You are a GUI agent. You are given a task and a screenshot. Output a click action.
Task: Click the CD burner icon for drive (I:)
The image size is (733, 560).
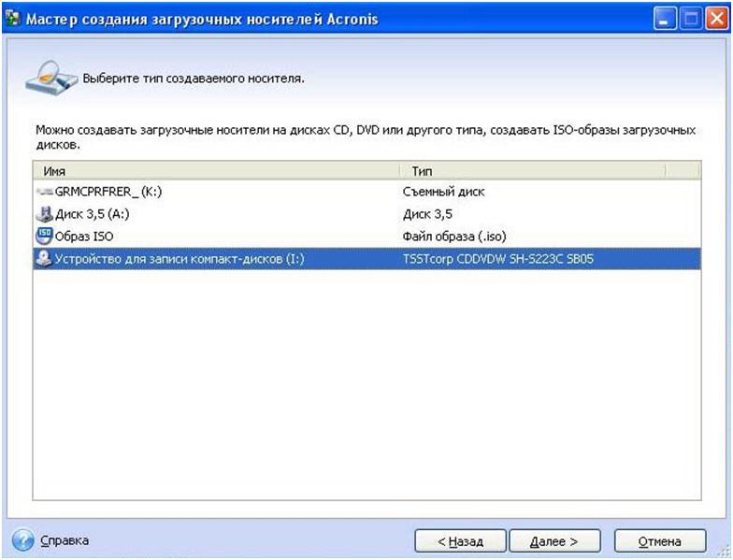[45, 258]
